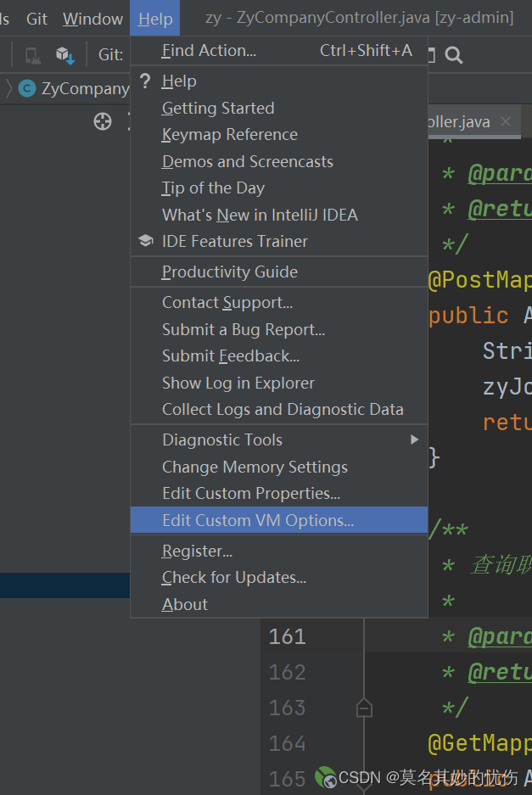532x795 pixels.
Task: Show Tip of the Day
Action: [x=279, y=188]
